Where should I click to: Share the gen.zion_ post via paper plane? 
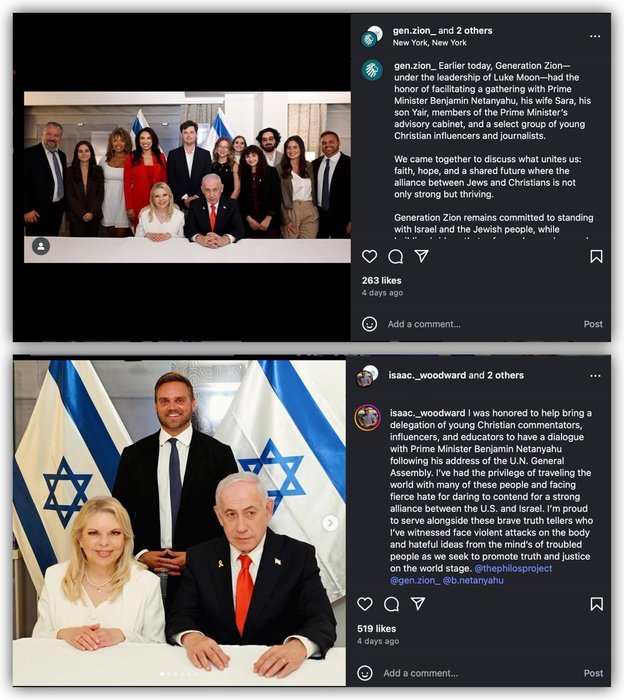tap(421, 256)
